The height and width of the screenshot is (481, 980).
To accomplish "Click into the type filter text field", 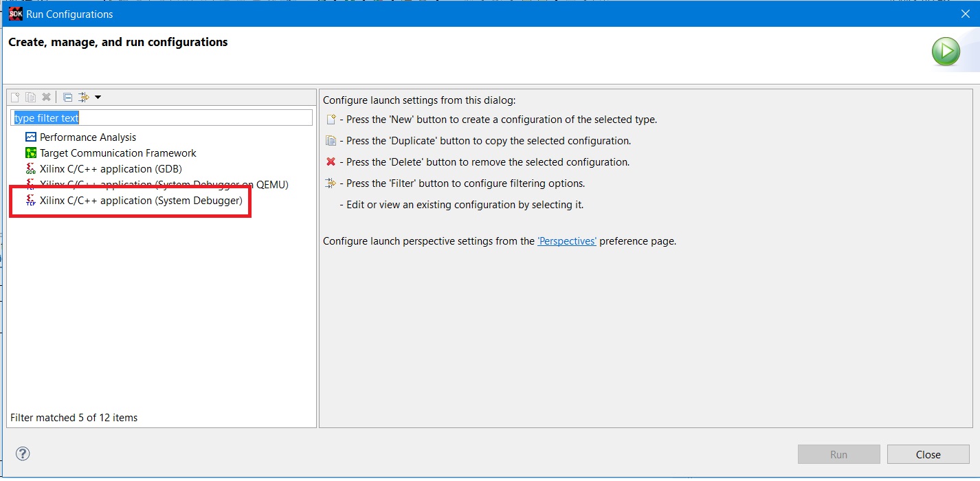I will coord(162,118).
